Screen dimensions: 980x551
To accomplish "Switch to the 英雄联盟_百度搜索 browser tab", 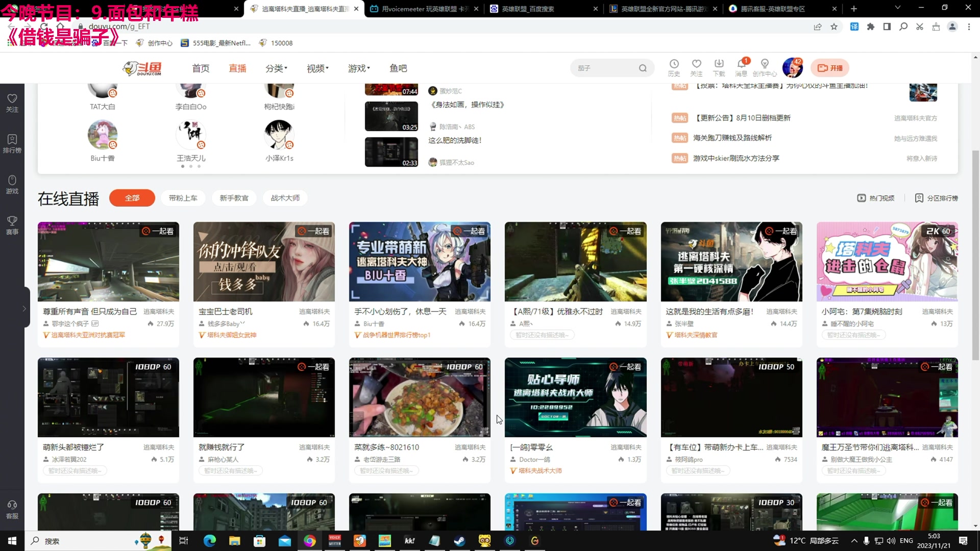I will pyautogui.click(x=528, y=9).
